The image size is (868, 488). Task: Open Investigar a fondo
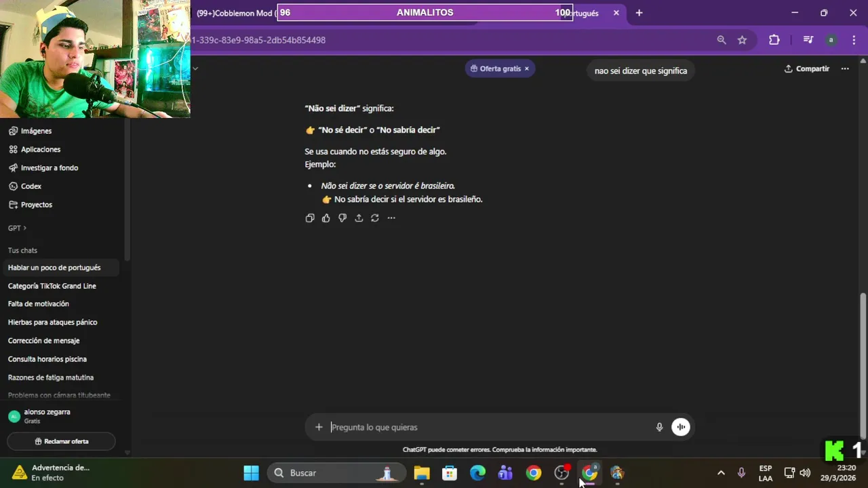pyautogui.click(x=49, y=167)
